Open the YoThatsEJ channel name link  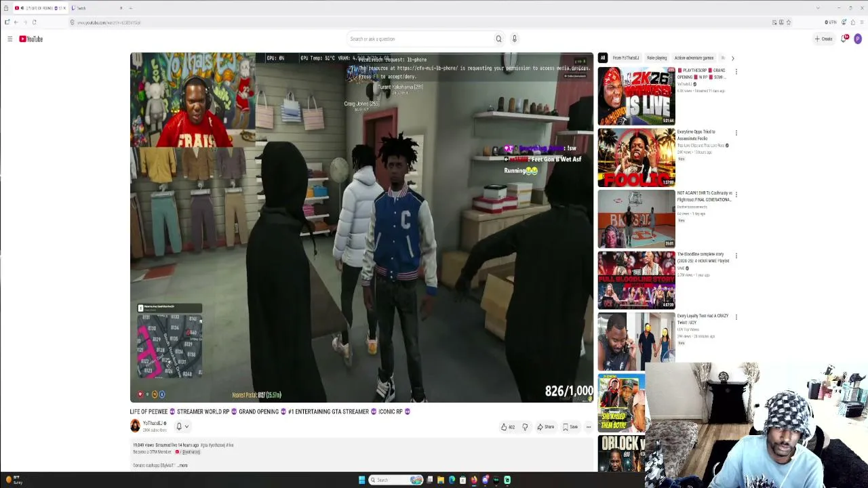pos(153,424)
